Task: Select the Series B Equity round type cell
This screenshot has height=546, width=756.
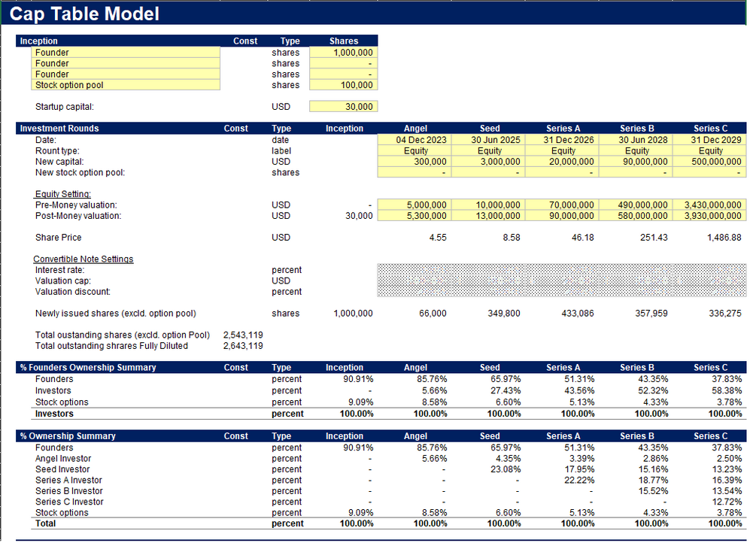Action: pyautogui.click(x=636, y=150)
